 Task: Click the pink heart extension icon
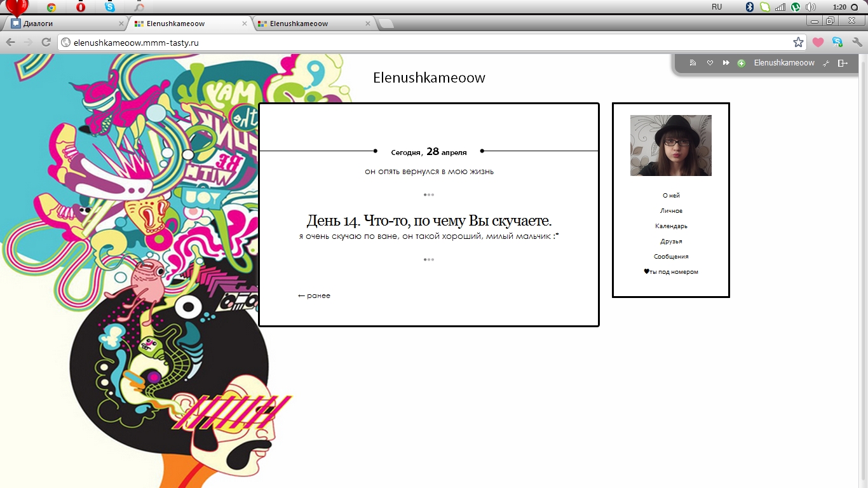(818, 43)
